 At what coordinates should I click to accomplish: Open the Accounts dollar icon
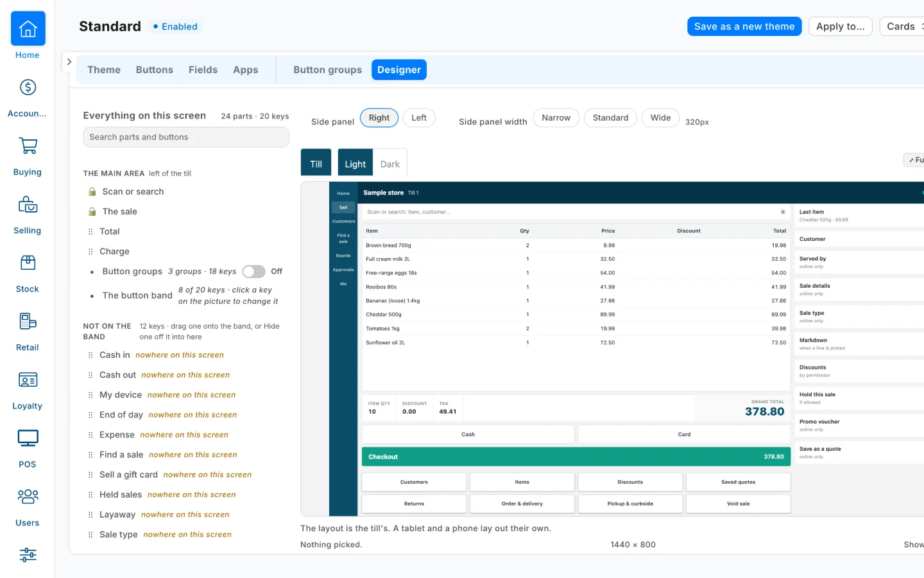pyautogui.click(x=28, y=87)
